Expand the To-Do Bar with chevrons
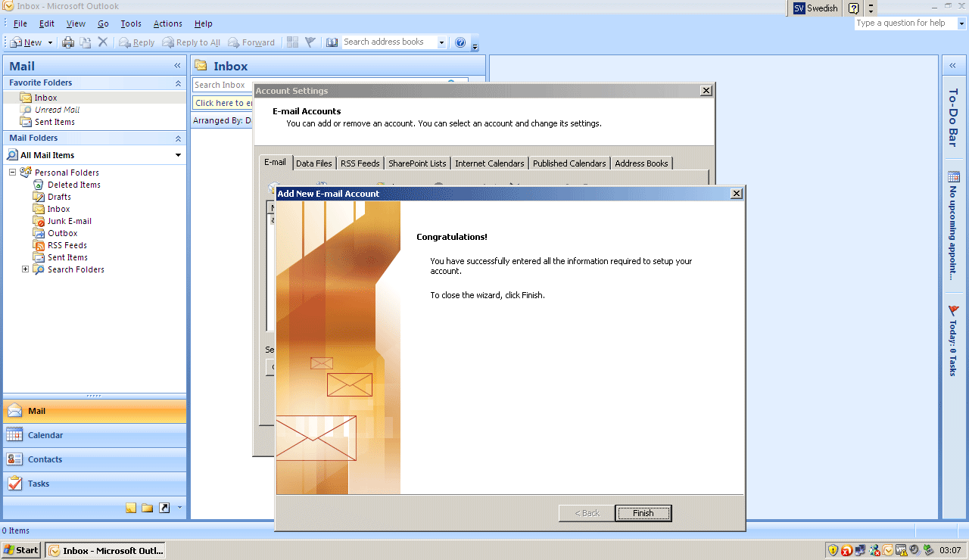Viewport: 969px width, 560px height. click(952, 66)
